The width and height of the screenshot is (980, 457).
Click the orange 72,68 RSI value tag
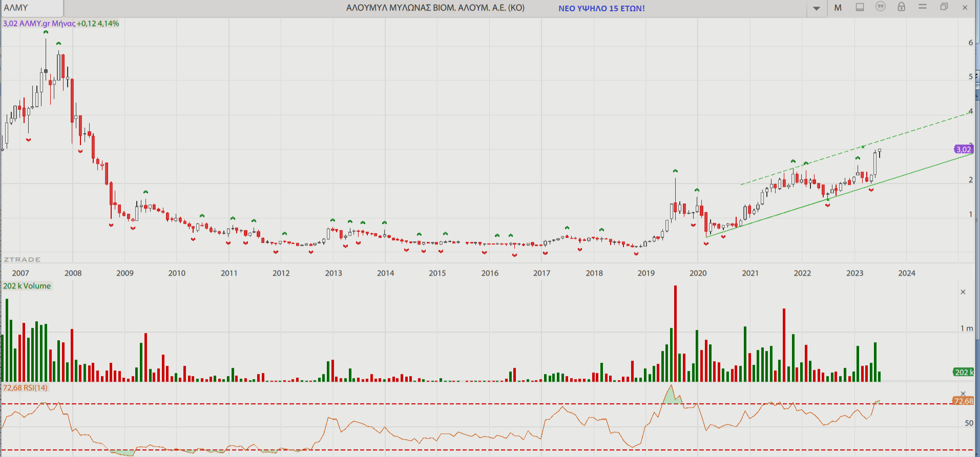click(x=963, y=401)
